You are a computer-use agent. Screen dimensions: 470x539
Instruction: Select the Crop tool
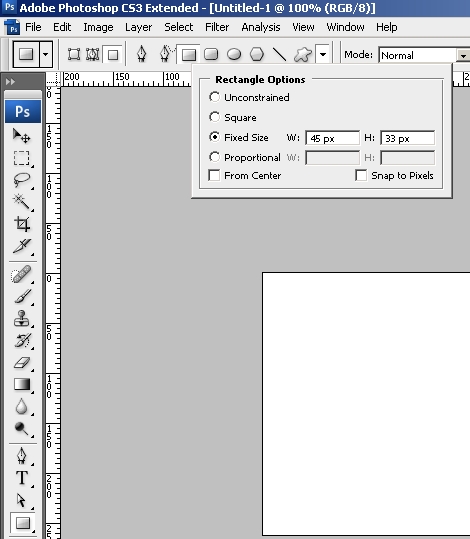(x=21, y=224)
